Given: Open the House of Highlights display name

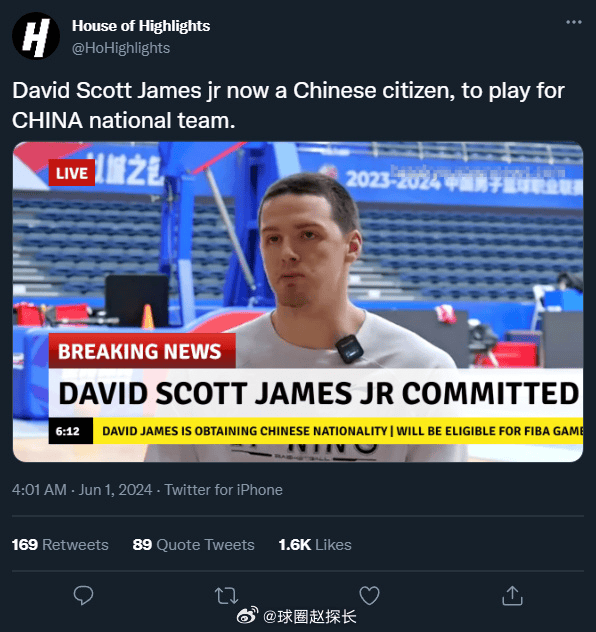Looking at the screenshot, I should 141,26.
